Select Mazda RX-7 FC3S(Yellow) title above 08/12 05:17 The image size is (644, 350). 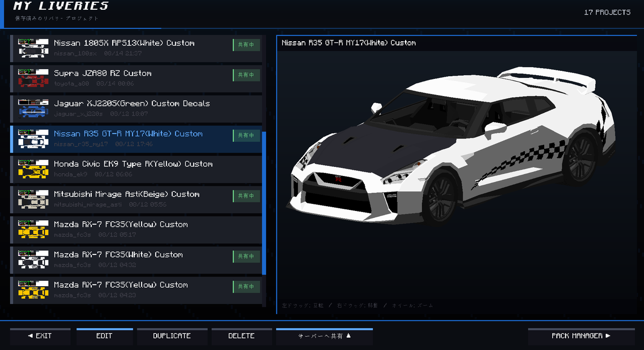(x=121, y=224)
